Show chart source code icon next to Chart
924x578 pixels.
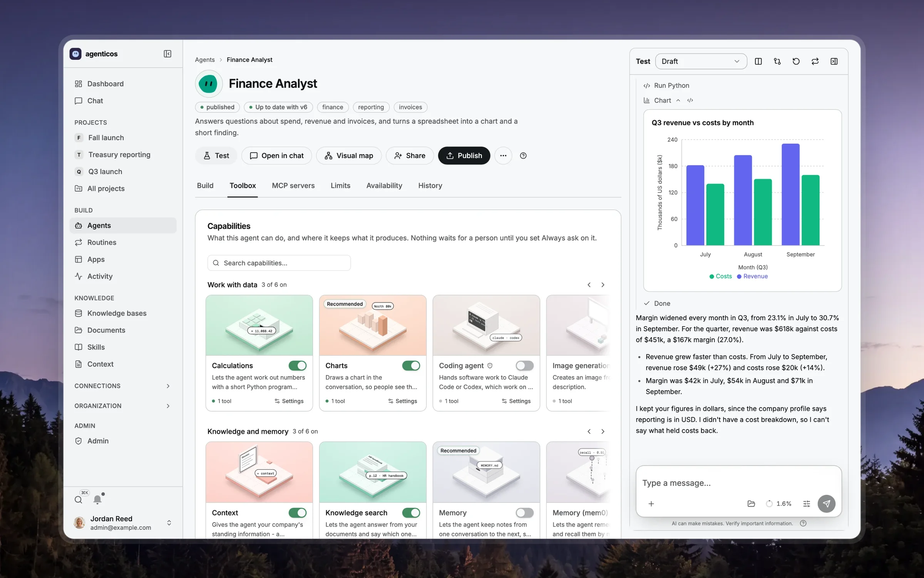click(690, 100)
